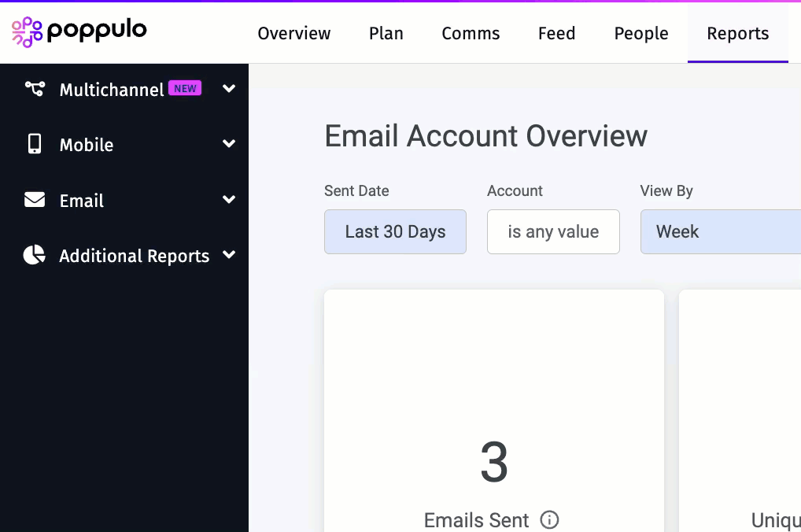
Task: Go to the People tab
Action: coord(641,33)
